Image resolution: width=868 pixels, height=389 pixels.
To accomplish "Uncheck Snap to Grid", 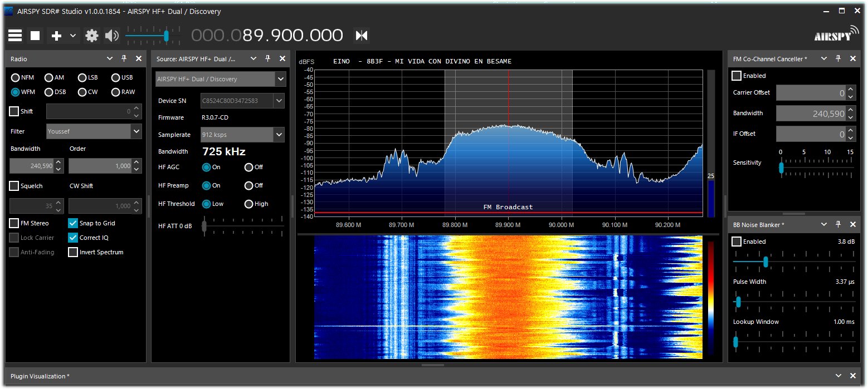I will (73, 223).
